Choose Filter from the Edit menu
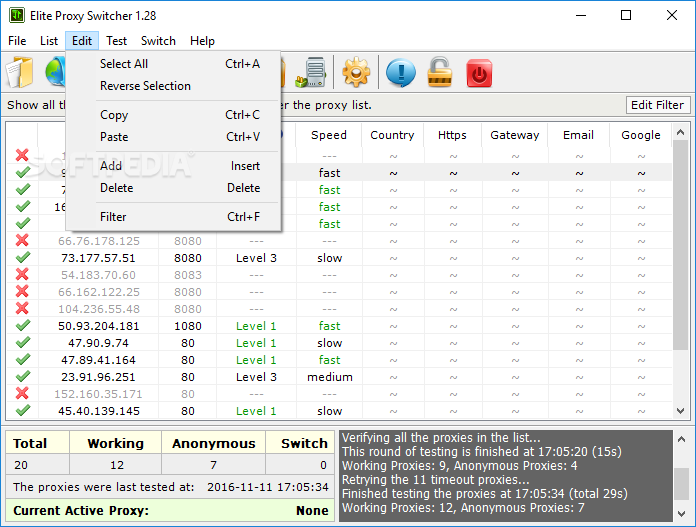The image size is (696, 527). [x=173, y=217]
